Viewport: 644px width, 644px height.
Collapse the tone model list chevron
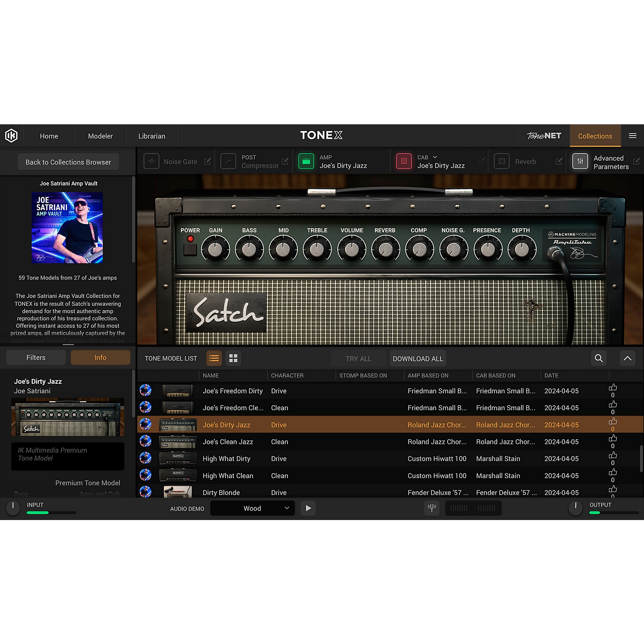tap(627, 358)
